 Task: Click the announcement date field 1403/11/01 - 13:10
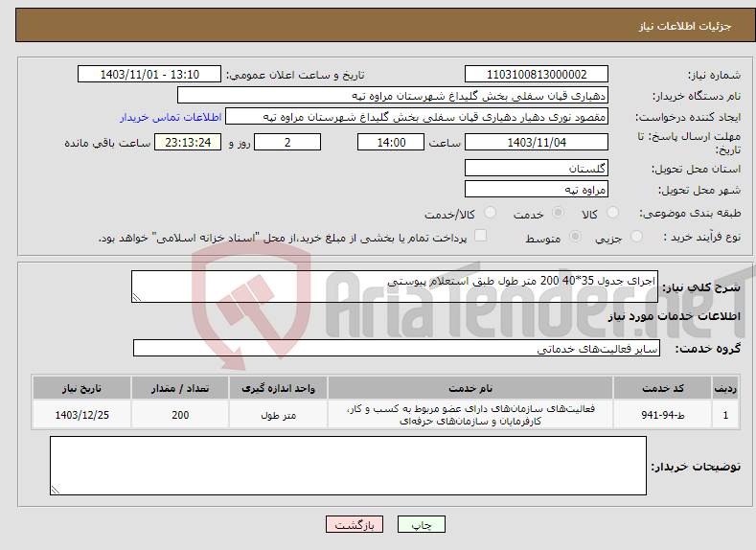click(x=149, y=74)
